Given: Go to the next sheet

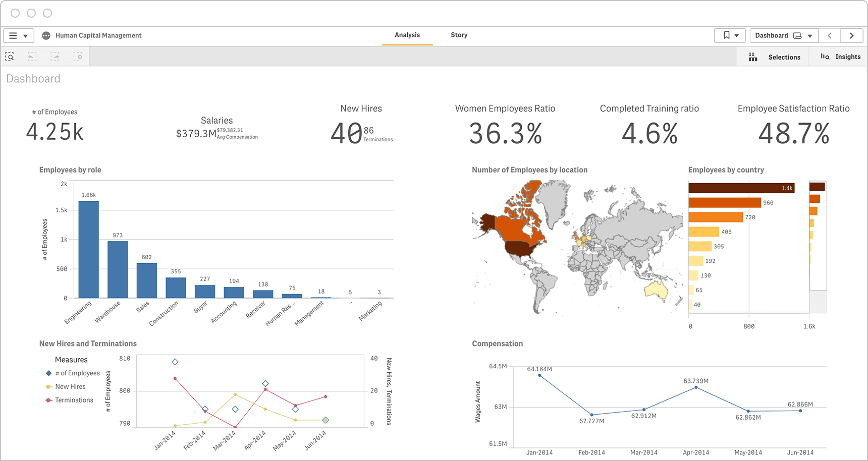Looking at the screenshot, I should point(852,35).
